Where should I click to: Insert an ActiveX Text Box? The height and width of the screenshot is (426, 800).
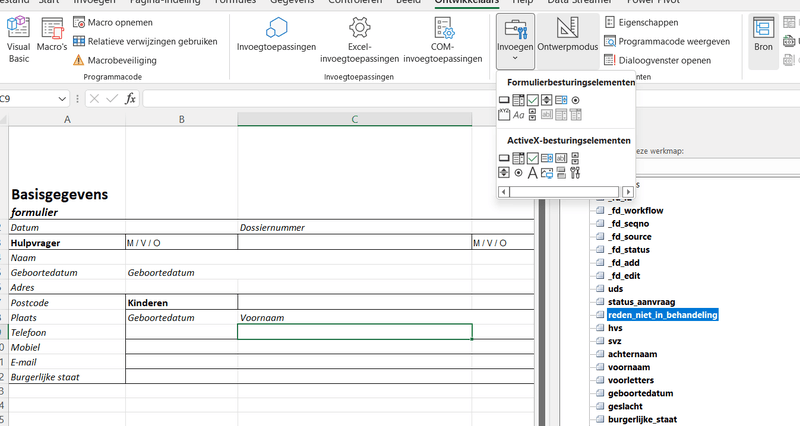tap(561, 158)
